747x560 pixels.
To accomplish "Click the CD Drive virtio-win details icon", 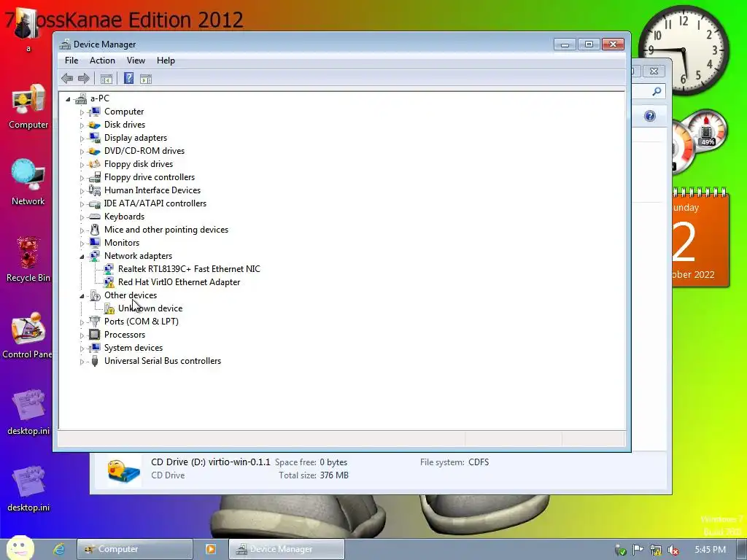I will tap(123, 472).
